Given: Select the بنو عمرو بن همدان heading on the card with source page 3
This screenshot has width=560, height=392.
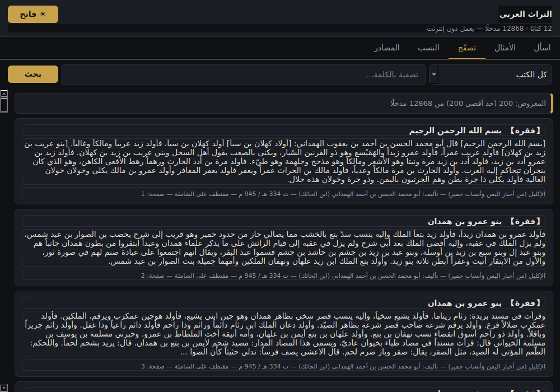Looking at the screenshot, I should [x=465, y=304].
